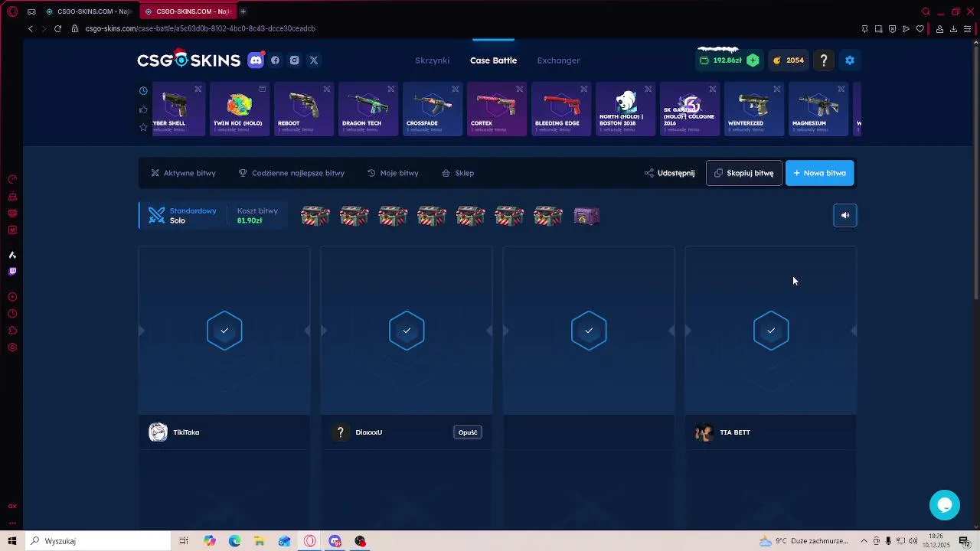Open the Exchanger tab
980x551 pixels.
(x=559, y=60)
